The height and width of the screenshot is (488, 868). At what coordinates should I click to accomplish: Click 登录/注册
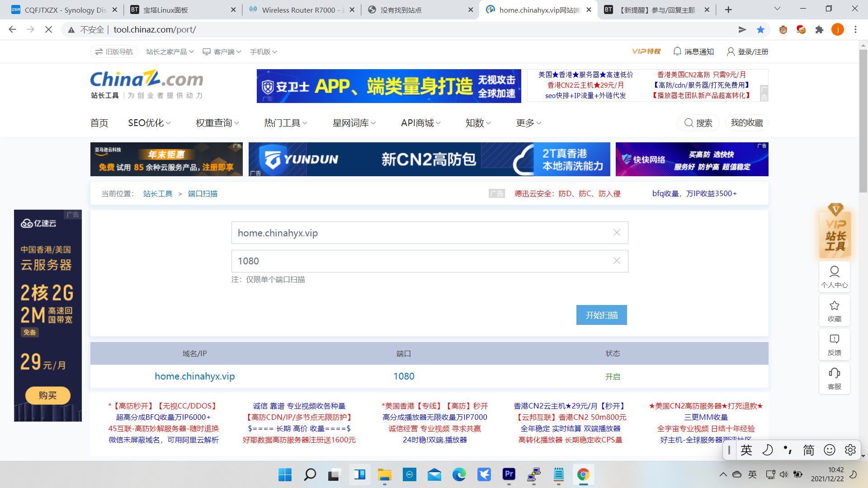(x=747, y=52)
